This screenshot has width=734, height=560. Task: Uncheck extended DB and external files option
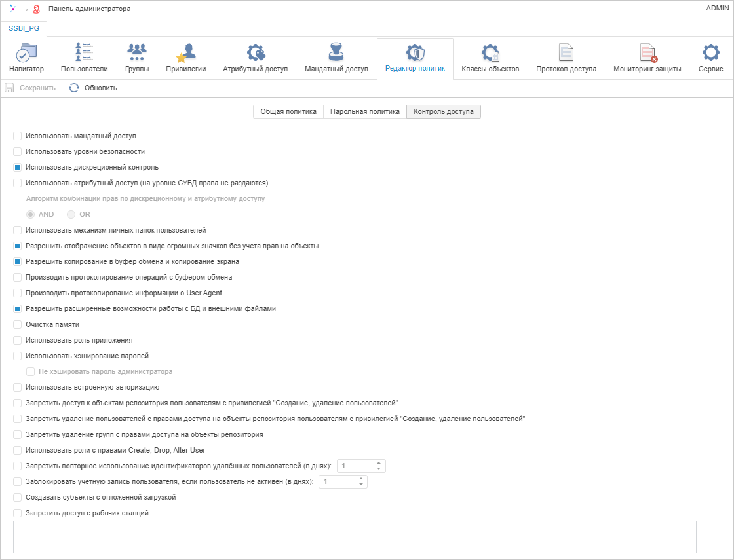17,308
